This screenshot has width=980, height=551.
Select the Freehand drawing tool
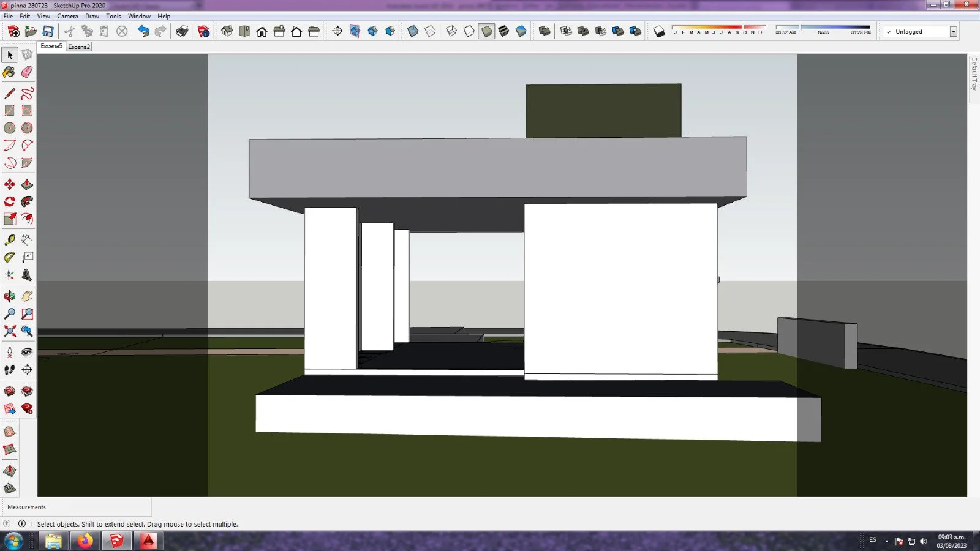[27, 94]
